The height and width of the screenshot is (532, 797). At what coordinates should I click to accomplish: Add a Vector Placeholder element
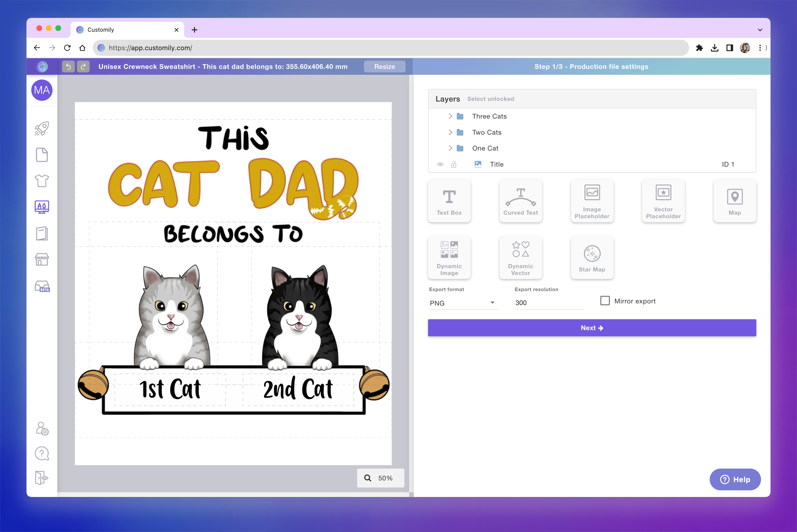pos(663,201)
